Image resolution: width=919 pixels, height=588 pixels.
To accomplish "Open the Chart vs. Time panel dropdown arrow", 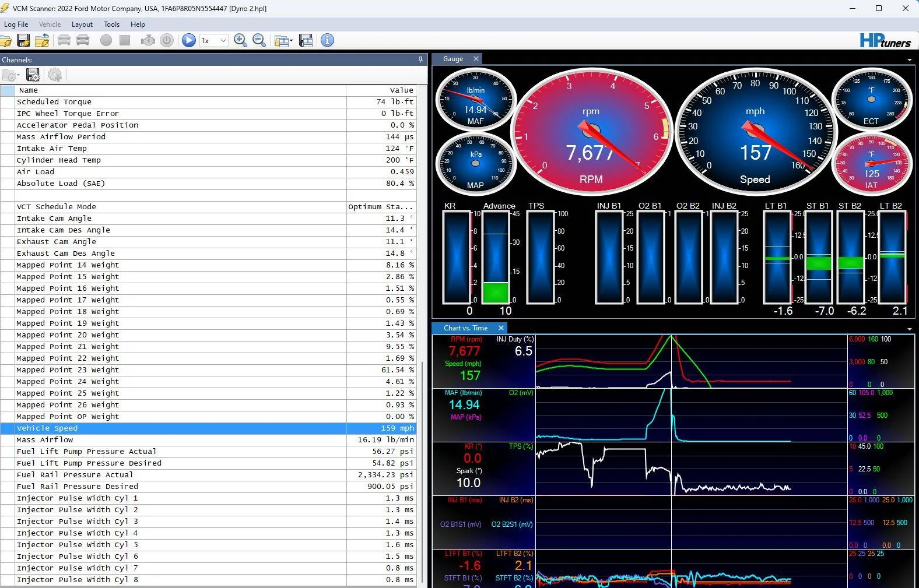I will (910, 329).
